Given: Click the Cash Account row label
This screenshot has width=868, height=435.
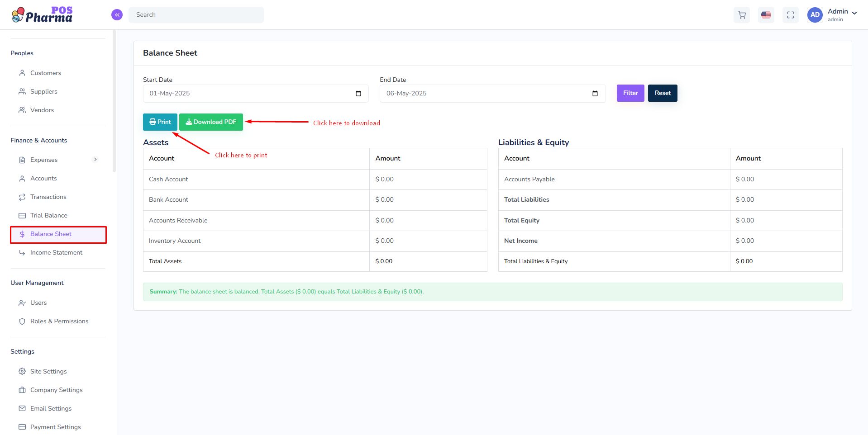Looking at the screenshot, I should [x=168, y=179].
